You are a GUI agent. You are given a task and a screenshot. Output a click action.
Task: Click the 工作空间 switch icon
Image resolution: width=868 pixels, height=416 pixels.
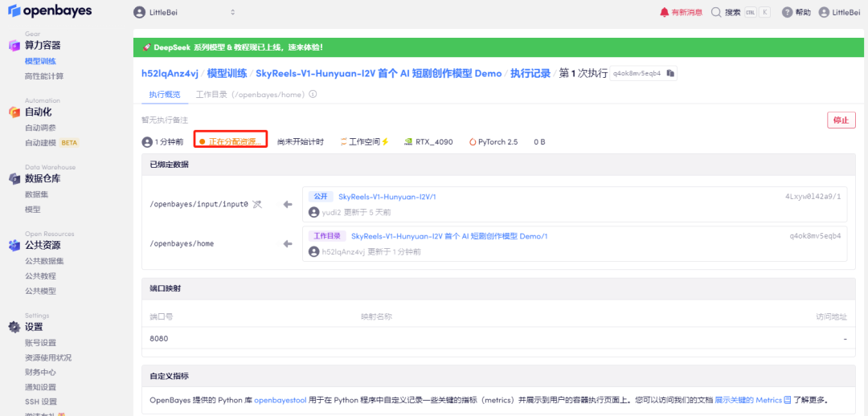[x=344, y=141]
